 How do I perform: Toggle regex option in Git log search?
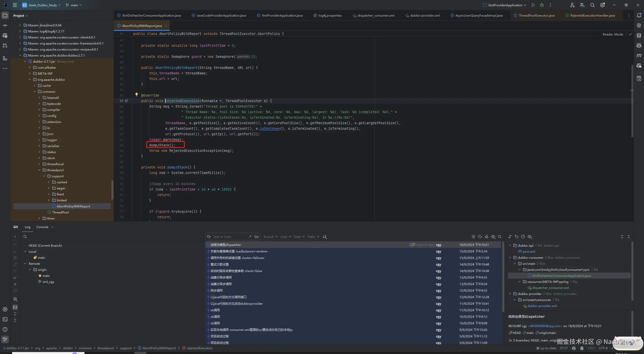point(250,237)
